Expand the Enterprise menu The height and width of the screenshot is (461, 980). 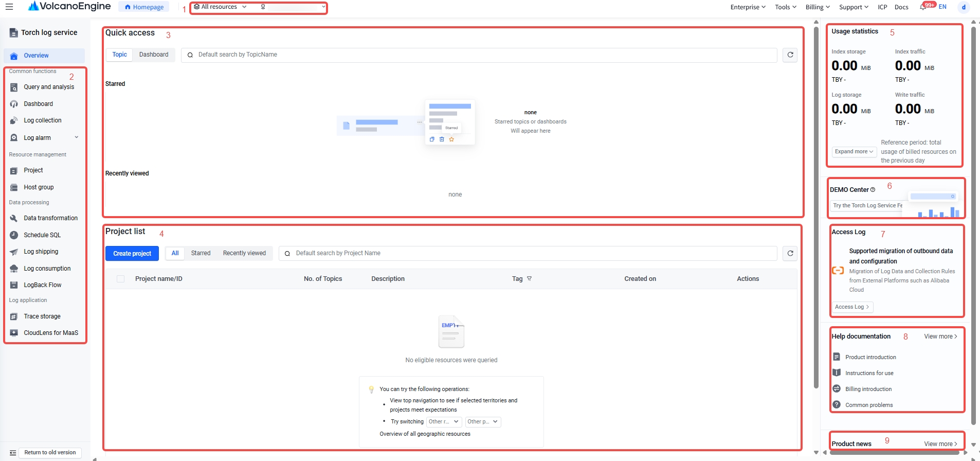[748, 7]
